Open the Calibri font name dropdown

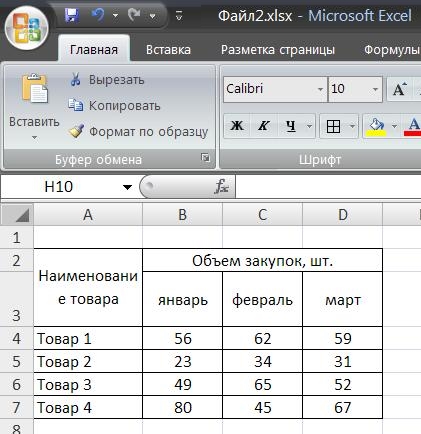click(320, 89)
